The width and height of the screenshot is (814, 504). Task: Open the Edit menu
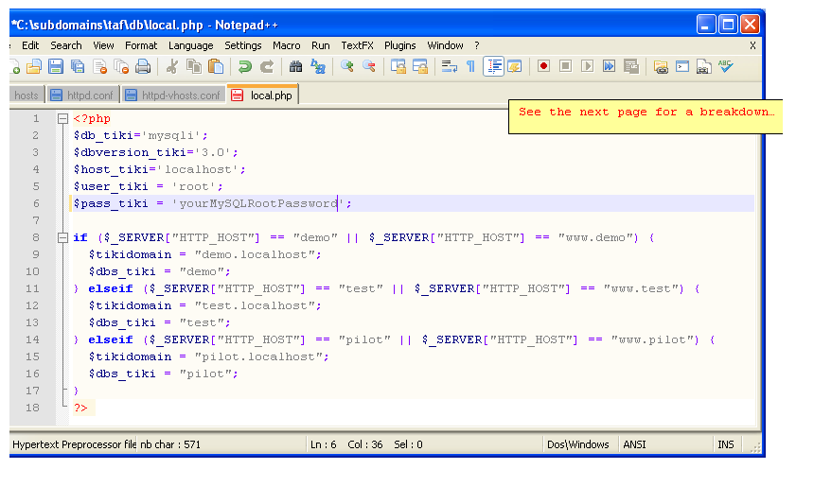coord(30,45)
